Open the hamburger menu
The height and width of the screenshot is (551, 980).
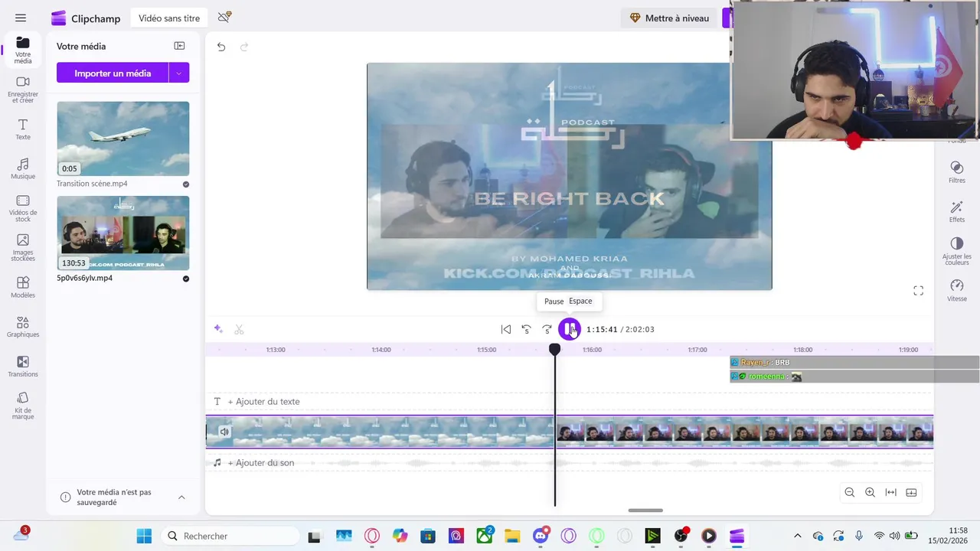click(21, 18)
